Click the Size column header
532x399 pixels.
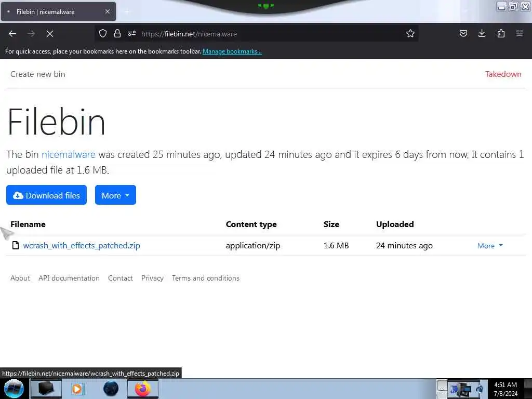(331, 224)
